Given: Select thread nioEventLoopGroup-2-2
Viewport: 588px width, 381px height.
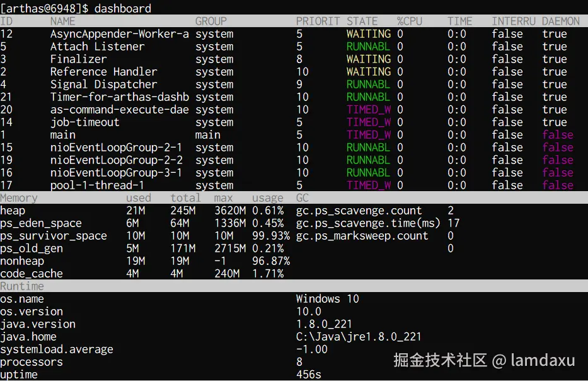Looking at the screenshot, I should tap(116, 160).
